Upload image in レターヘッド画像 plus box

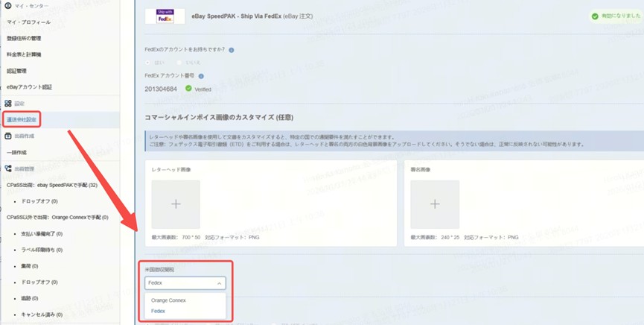coord(176,204)
